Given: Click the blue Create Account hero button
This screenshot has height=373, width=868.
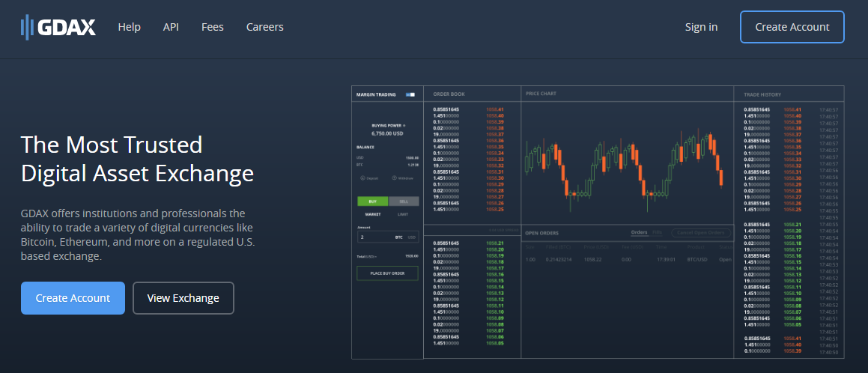Looking at the screenshot, I should coord(73,298).
